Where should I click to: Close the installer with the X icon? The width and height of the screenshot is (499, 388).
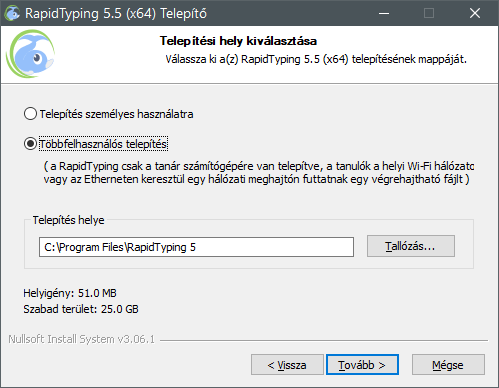tap(475, 13)
